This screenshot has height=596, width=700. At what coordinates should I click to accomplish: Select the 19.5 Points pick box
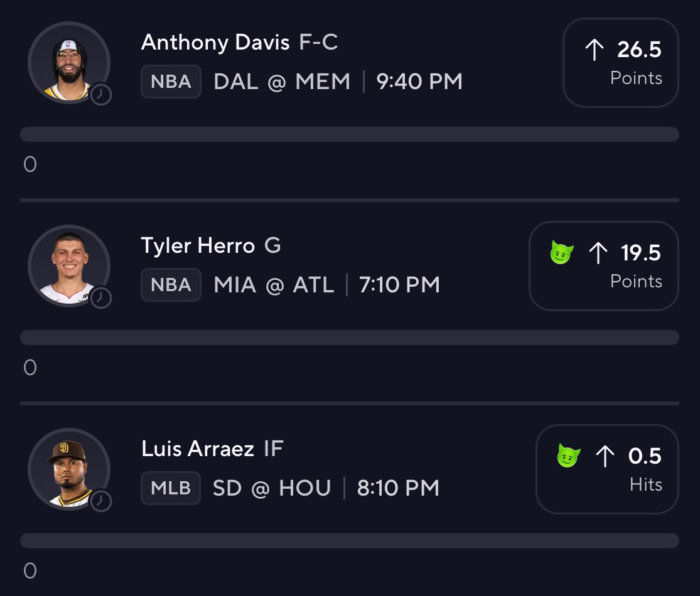coord(603,266)
